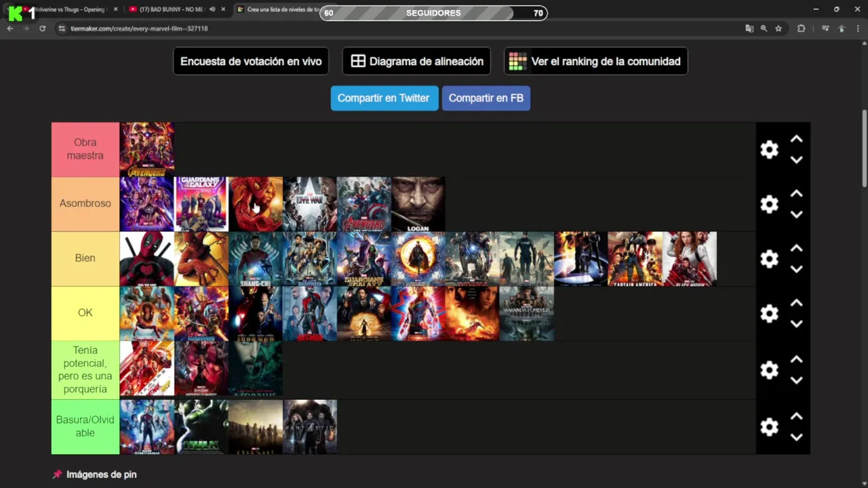
Task: Select Avengers Infinity War poster in Obra maestra
Action: tap(147, 149)
